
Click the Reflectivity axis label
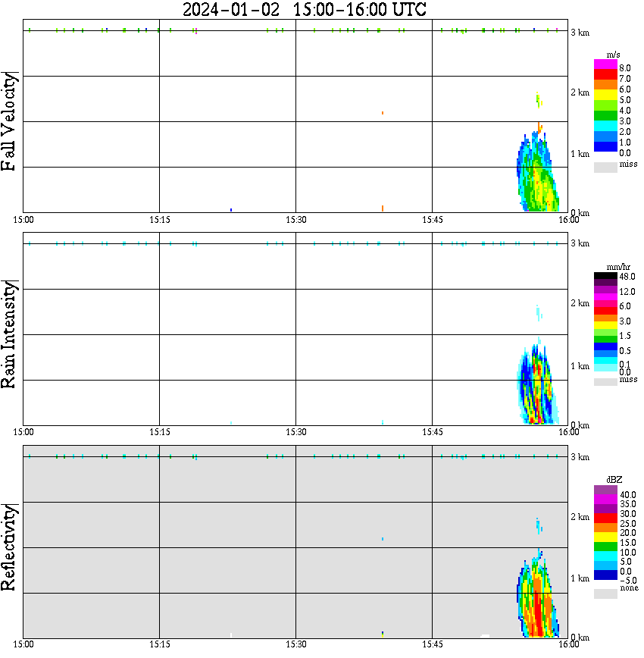9,547
